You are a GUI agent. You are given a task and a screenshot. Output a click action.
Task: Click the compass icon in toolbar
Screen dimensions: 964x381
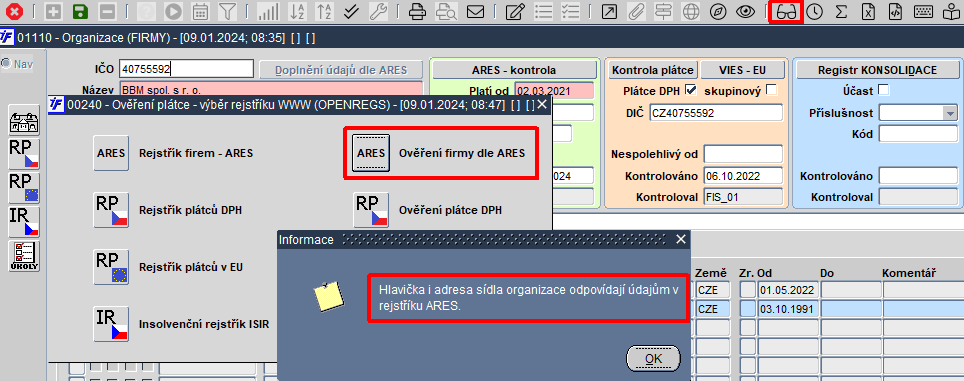[718, 11]
